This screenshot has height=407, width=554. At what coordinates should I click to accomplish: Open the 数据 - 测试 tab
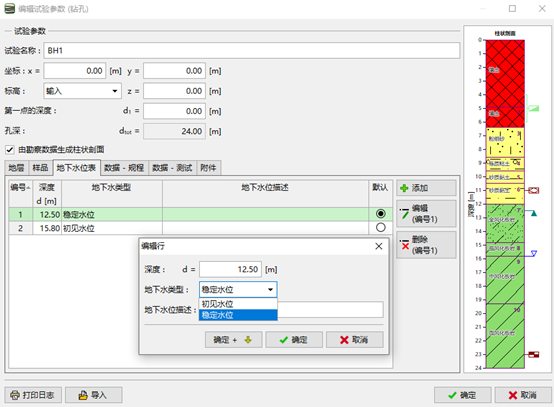pyautogui.click(x=172, y=168)
